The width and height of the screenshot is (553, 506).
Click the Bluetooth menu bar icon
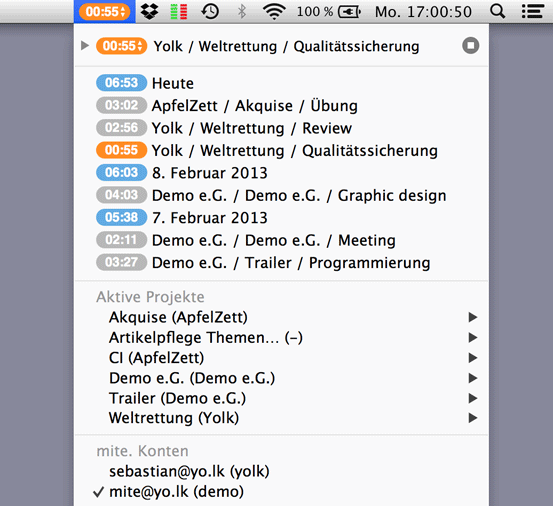pos(242,12)
